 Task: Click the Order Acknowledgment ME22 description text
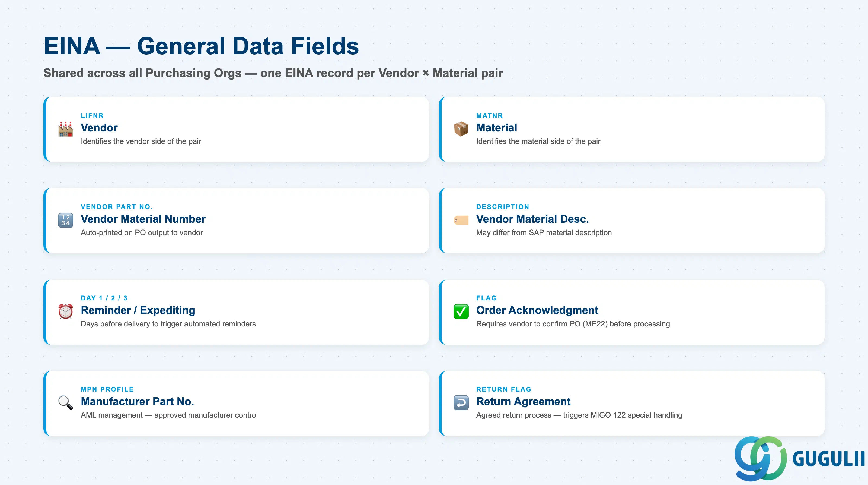pos(573,324)
